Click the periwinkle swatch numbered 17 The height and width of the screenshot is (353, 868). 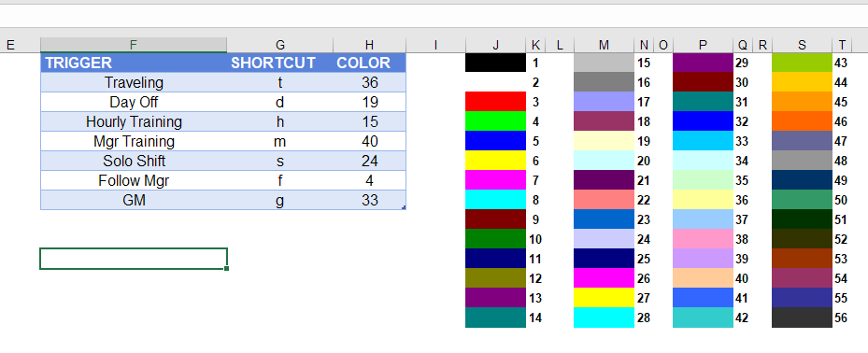(604, 102)
